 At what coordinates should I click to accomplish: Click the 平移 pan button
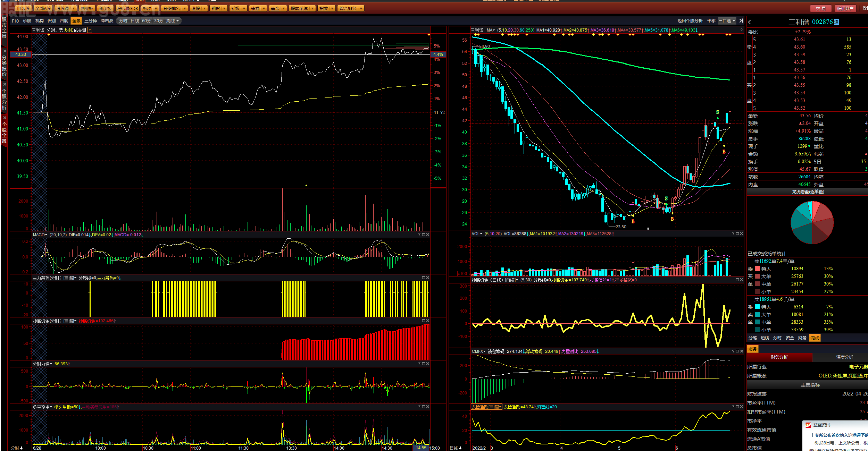[x=711, y=21]
